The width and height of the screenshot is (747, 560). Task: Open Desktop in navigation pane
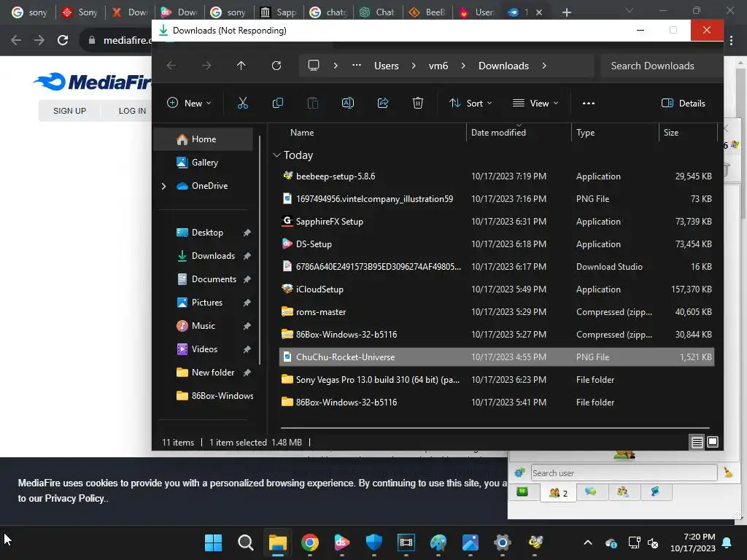[x=206, y=233]
